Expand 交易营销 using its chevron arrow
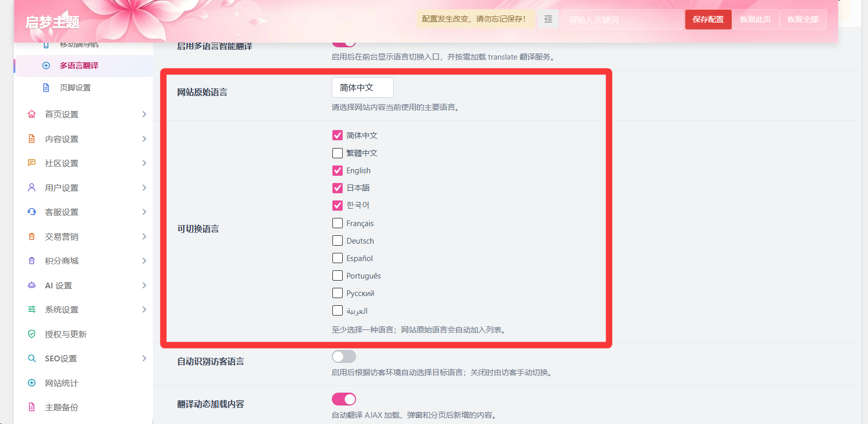 (144, 236)
